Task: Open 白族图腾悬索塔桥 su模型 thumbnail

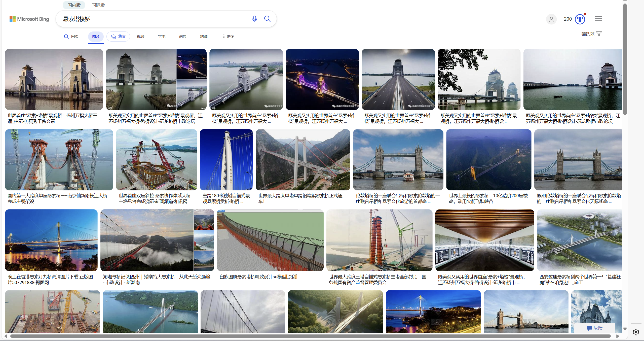Action: (270, 240)
